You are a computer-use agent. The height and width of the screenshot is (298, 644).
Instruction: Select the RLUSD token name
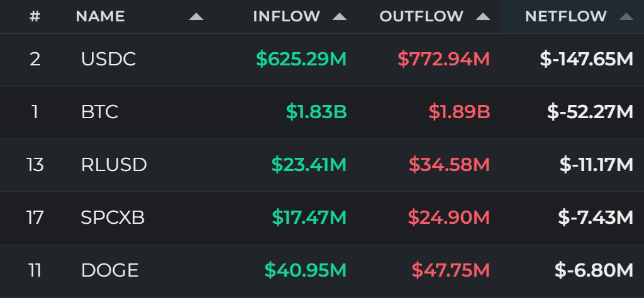114,165
